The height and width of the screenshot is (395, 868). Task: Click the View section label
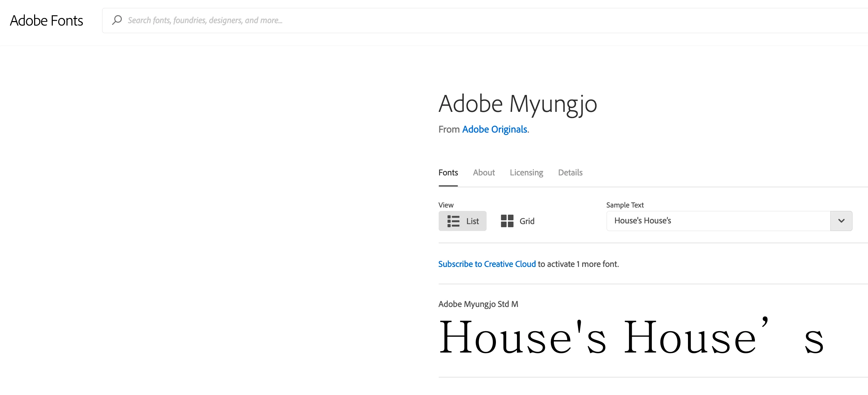446,205
